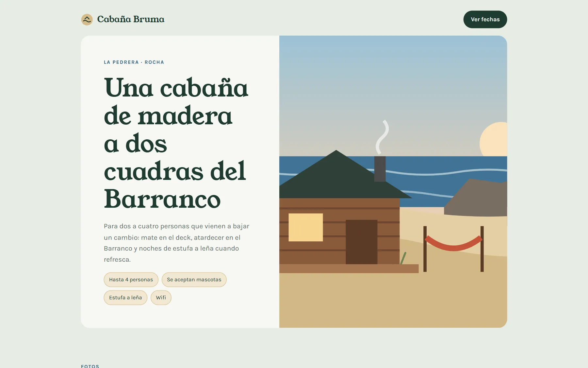Click the main headline Una cabaña de madera
Viewport: 588px width, 368px height.
(176, 143)
